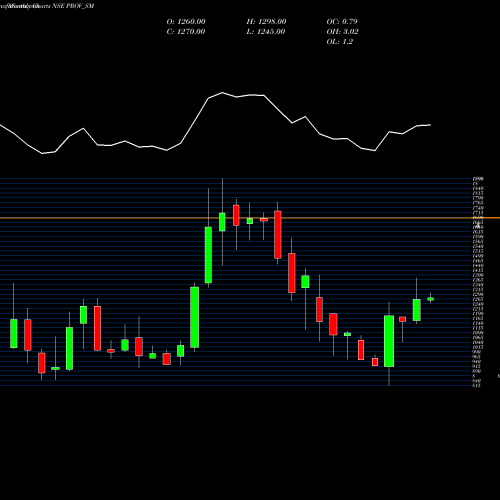Screen dimensions: 500x500
Task: Click the peak of the white indicator line
Action: click(x=222, y=93)
